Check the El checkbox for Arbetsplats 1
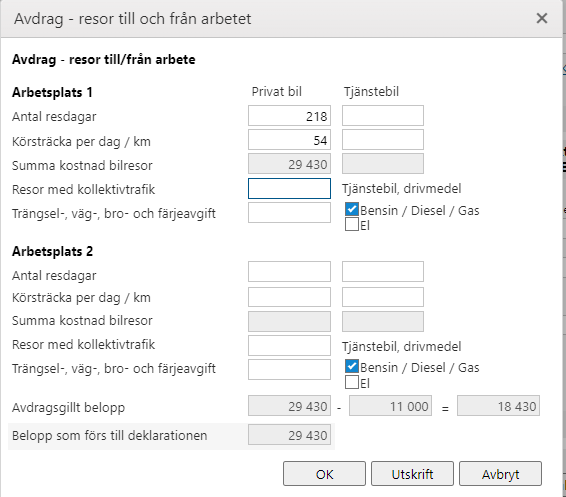 (x=352, y=224)
